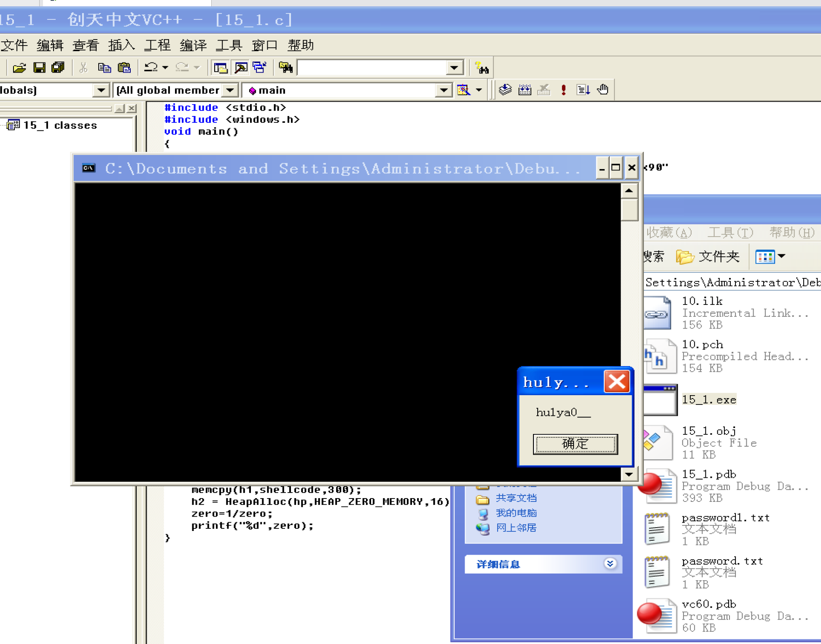Click the 文件夹 button in Explorer
The width and height of the screenshot is (821, 644).
[708, 256]
